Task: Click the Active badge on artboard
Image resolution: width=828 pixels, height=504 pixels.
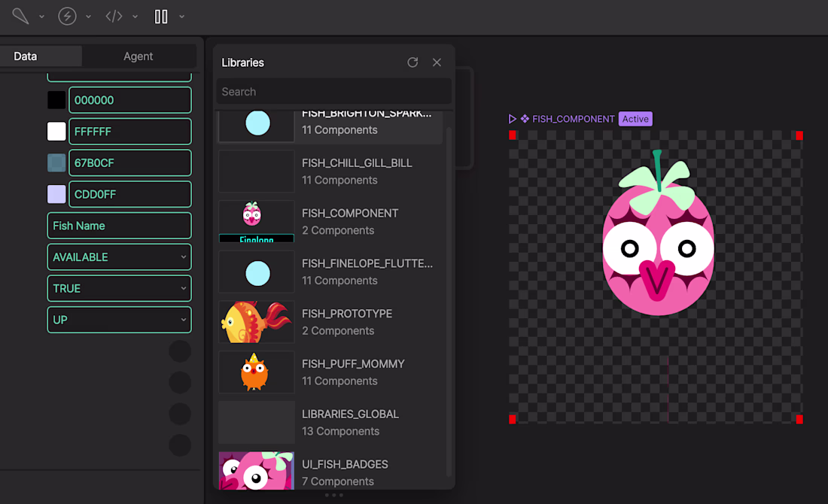Action: coord(635,119)
